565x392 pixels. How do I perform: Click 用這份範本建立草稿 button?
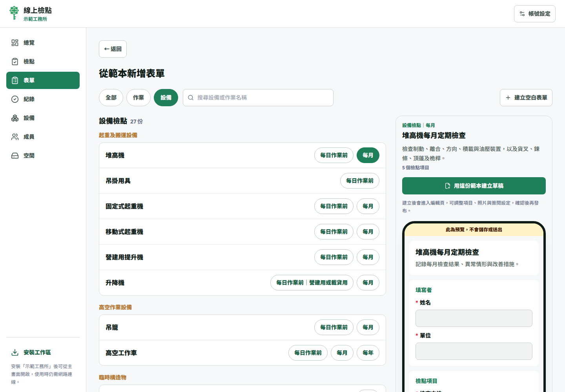coord(474,186)
